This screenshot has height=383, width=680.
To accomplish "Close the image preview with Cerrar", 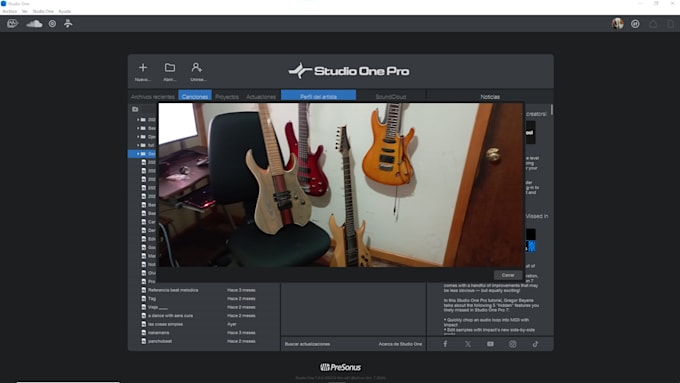I will tap(508, 275).
